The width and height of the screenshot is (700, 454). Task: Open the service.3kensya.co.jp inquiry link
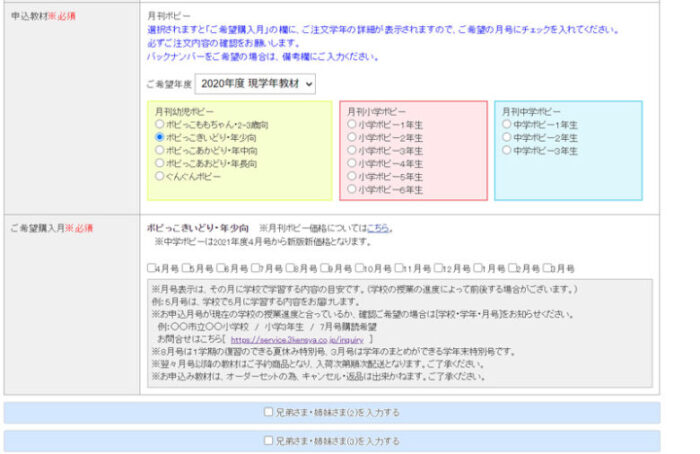tap(297, 340)
